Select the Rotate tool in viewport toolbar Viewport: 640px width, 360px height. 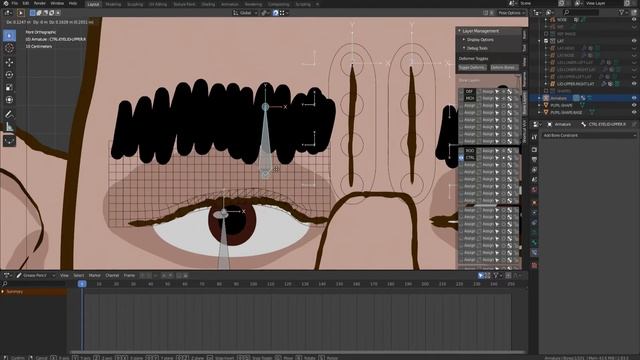(x=9, y=75)
